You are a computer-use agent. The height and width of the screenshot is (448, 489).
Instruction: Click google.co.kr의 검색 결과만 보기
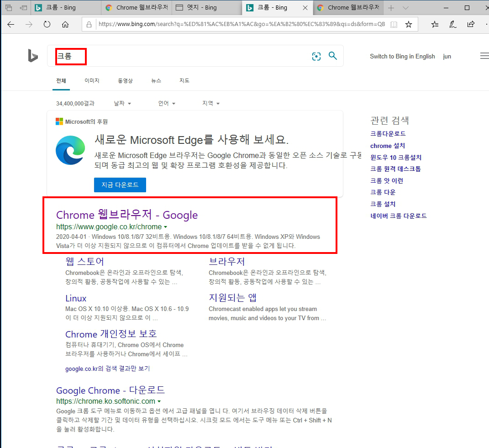108,369
